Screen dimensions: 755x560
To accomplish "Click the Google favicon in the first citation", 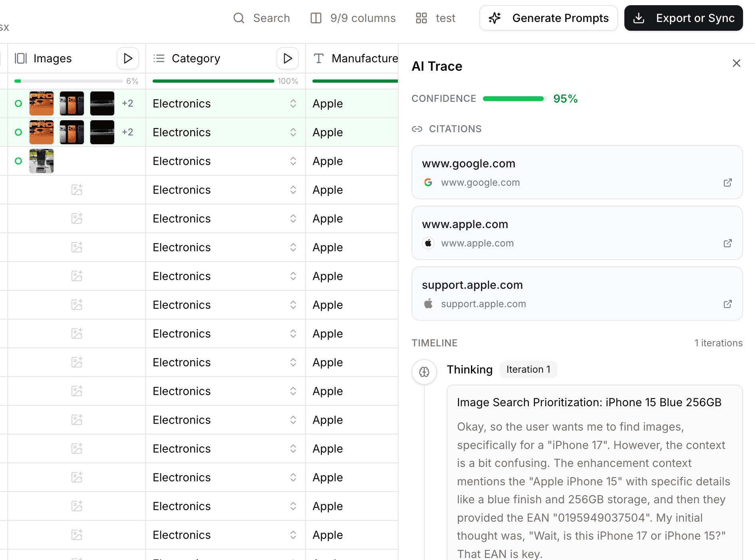I will click(x=428, y=183).
